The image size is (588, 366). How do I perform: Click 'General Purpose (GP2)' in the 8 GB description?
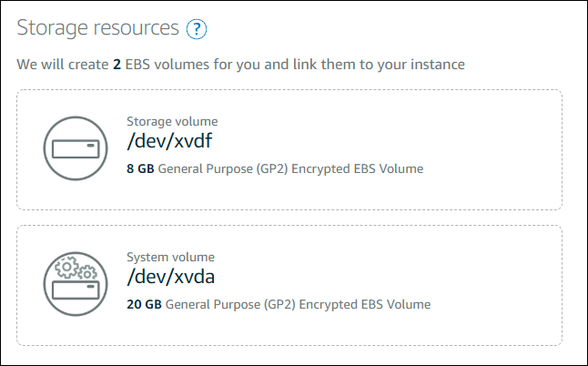tap(225, 168)
